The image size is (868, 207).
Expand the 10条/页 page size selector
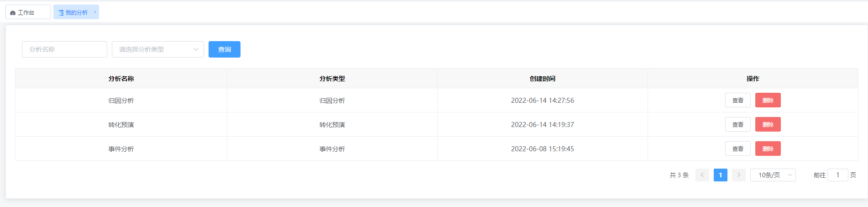[x=773, y=175]
